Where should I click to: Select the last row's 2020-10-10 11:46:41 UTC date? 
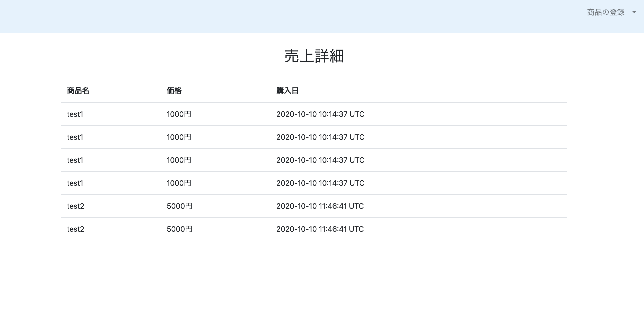tap(320, 229)
